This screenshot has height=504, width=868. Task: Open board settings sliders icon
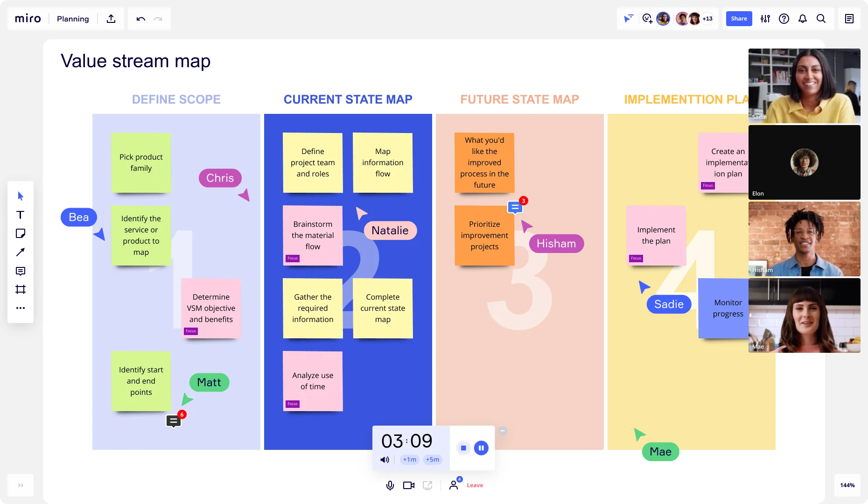point(765,19)
